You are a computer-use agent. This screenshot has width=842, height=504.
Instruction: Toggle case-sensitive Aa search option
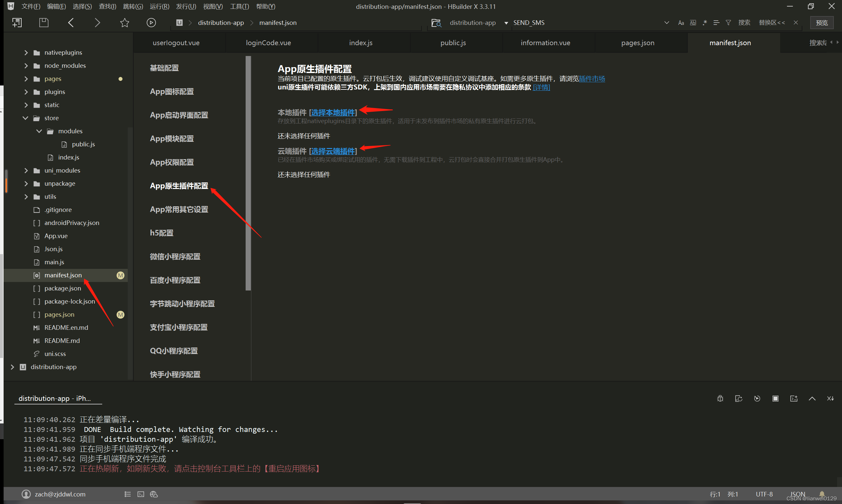681,22
